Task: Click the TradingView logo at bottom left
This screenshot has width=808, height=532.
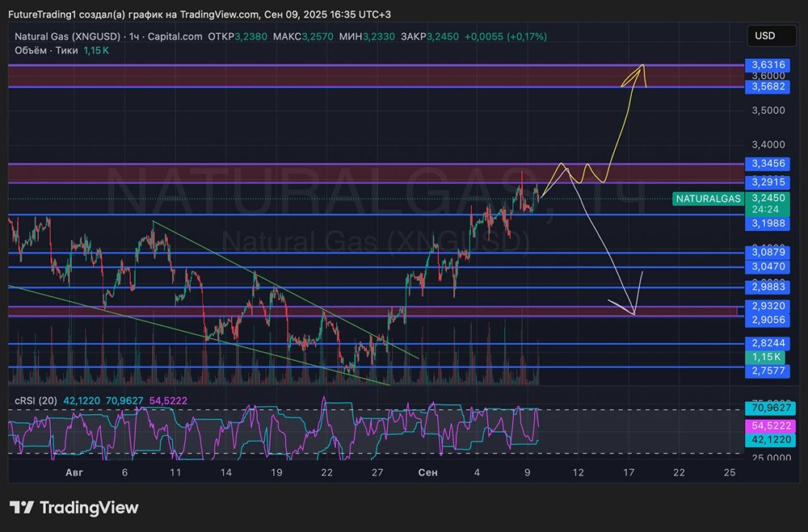Action: (x=74, y=508)
